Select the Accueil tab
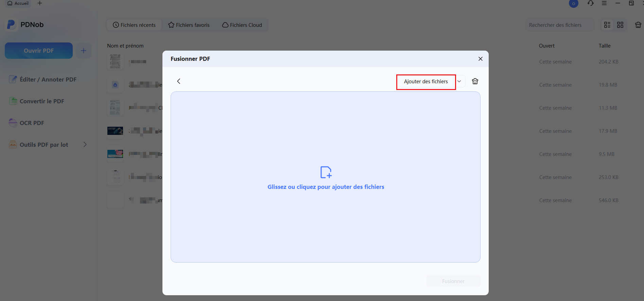 click(18, 3)
